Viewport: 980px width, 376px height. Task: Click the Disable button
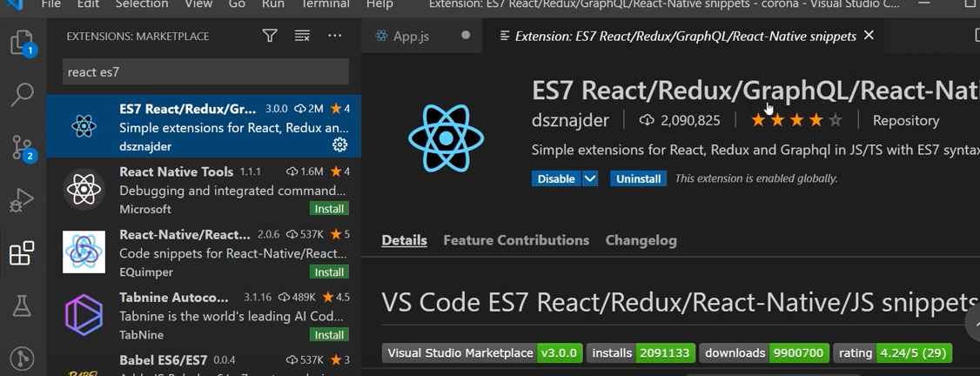[x=556, y=178]
